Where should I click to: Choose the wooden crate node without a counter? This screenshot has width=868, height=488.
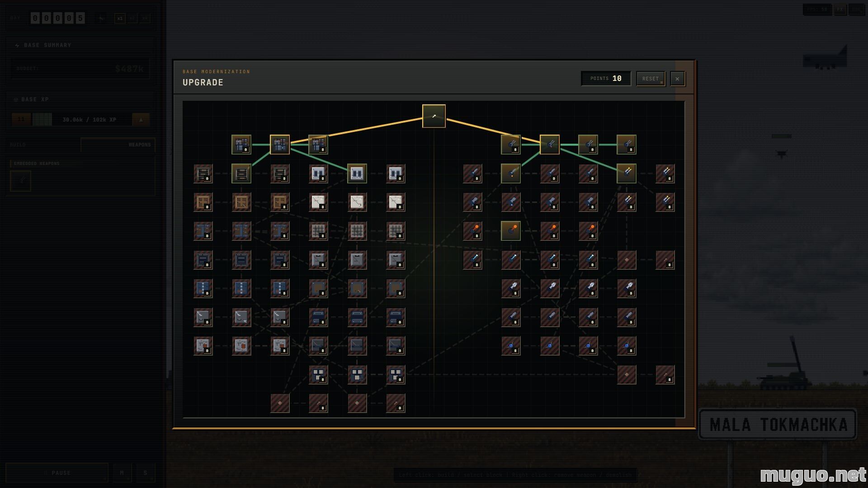click(241, 202)
